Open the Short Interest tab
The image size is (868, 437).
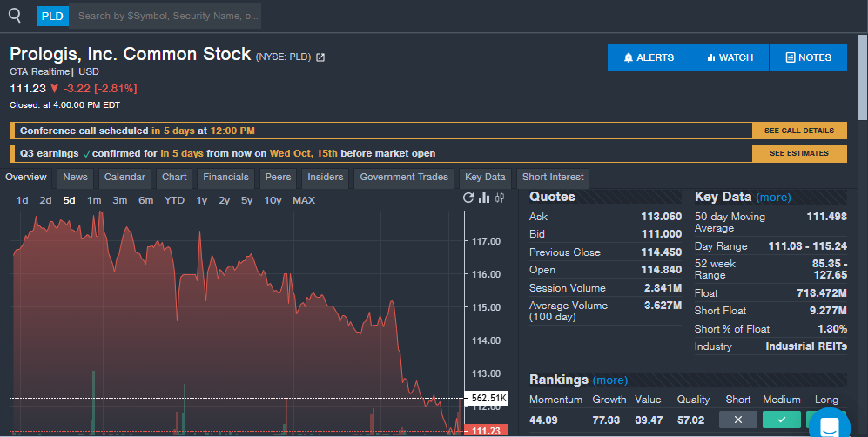[x=553, y=178]
